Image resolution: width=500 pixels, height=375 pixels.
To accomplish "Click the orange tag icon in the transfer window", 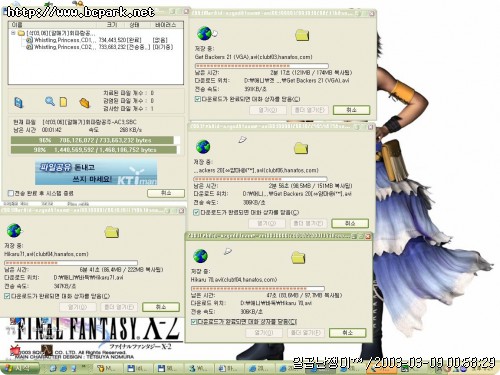I will point(85,103).
